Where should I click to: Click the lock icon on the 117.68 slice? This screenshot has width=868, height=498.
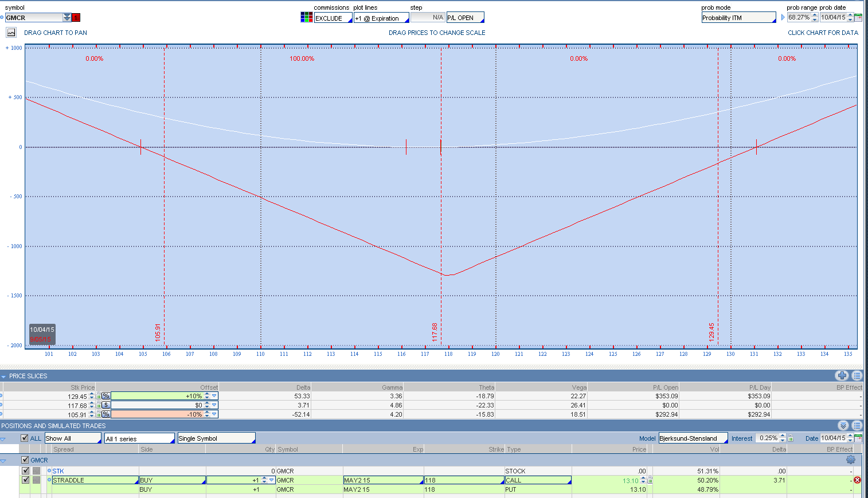point(99,405)
